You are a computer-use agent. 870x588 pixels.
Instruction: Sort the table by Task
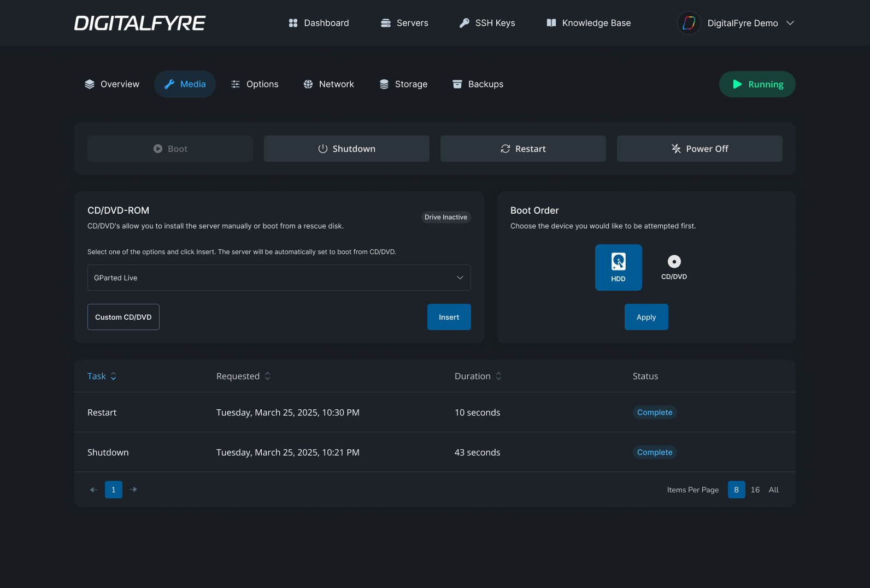[102, 376]
